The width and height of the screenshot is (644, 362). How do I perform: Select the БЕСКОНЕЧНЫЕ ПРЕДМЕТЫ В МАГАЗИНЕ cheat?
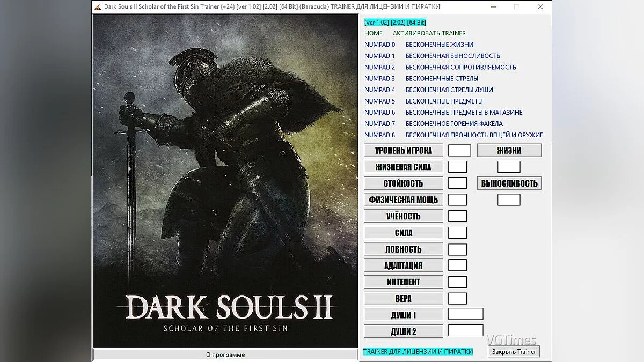click(465, 112)
